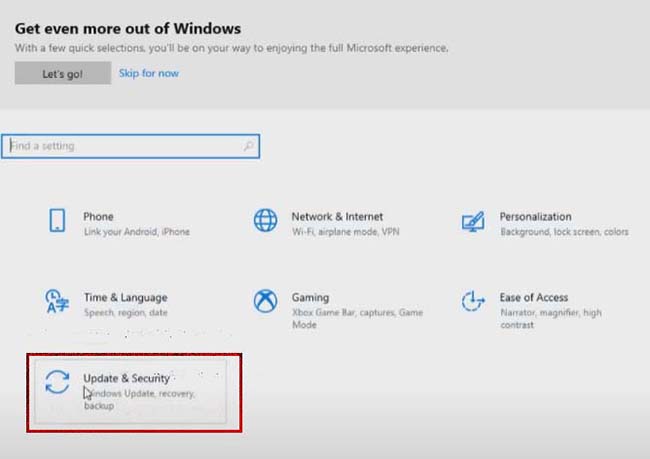Choose the Skip for now link
This screenshot has width=650, height=459.
coord(149,73)
